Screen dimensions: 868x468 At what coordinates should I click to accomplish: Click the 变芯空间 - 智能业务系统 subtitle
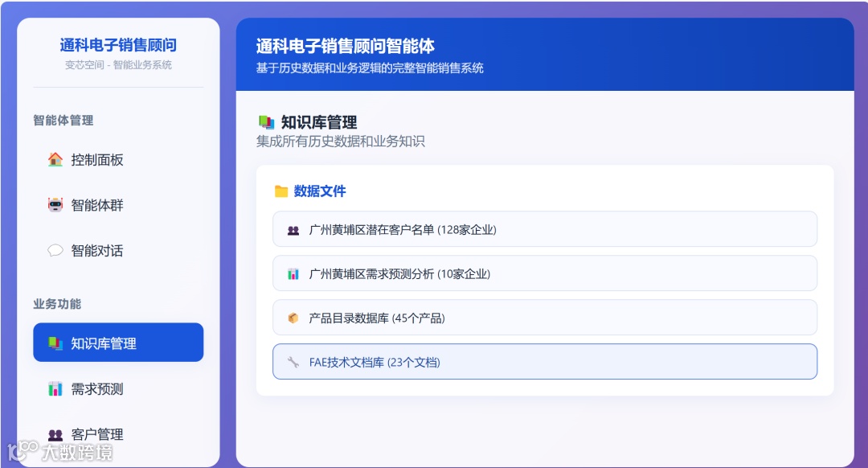(x=118, y=65)
